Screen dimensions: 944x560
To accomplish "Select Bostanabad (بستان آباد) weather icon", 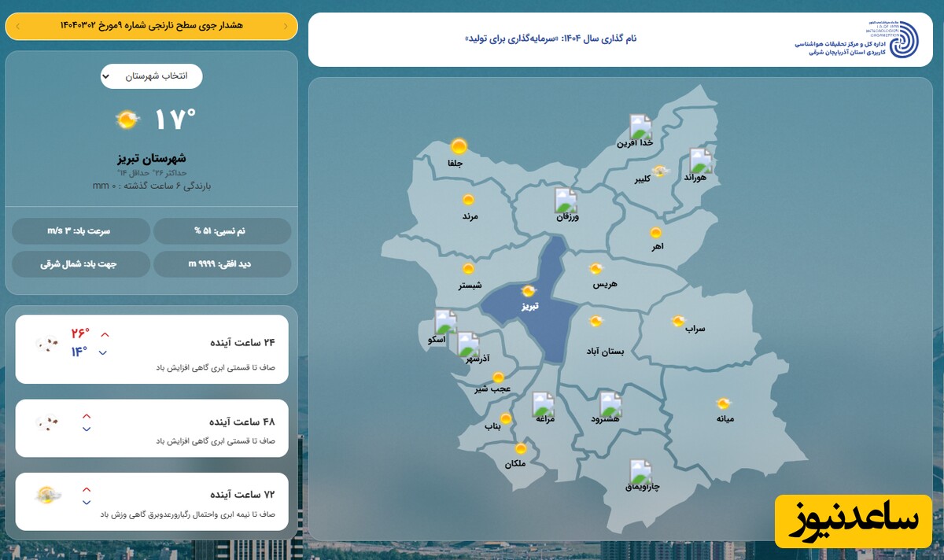I will pos(596,320).
